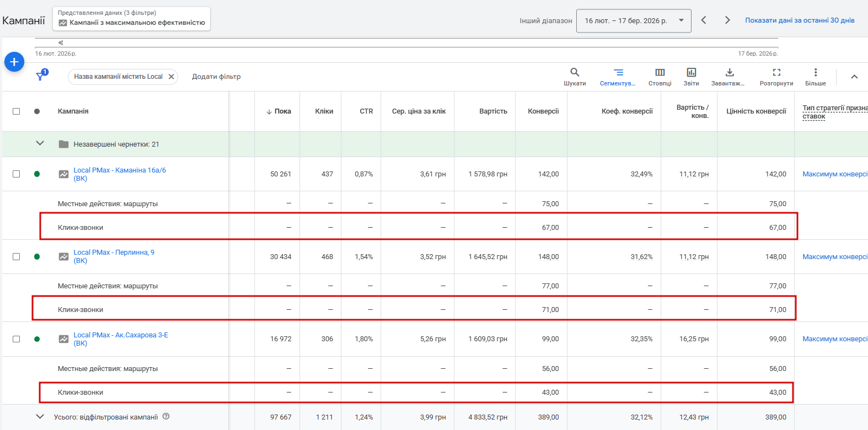Open the Сегментувати segment tool

pos(618,72)
